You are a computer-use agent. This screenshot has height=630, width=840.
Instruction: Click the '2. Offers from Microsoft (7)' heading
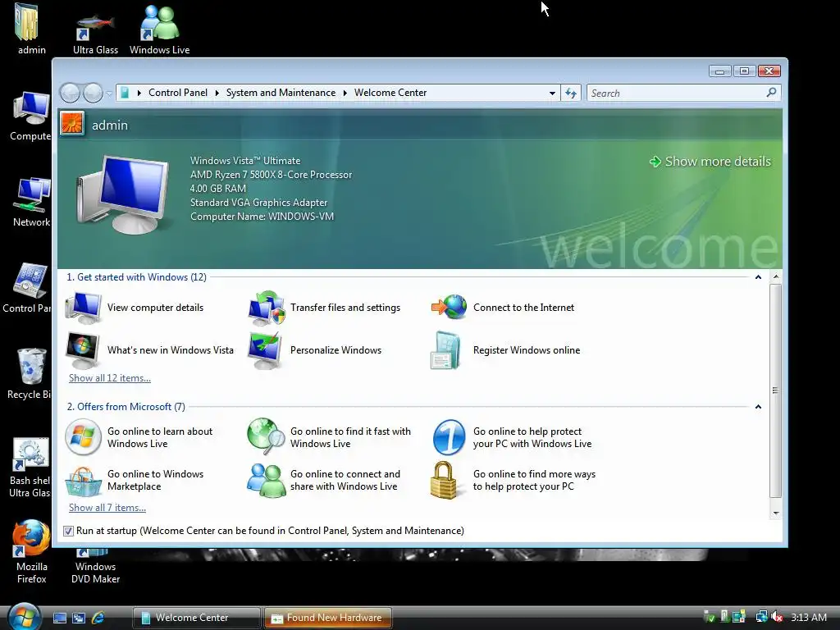coord(126,407)
